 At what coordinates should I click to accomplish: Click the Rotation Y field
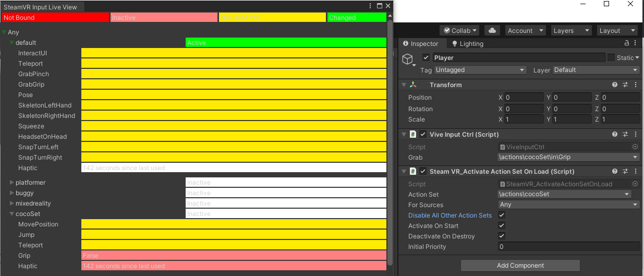(572, 109)
